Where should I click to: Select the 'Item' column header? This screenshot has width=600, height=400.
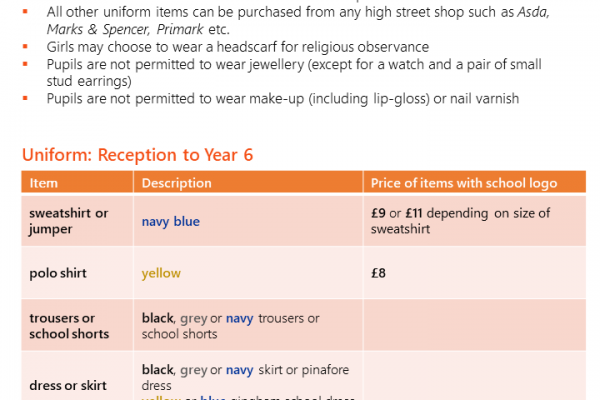[x=44, y=183]
